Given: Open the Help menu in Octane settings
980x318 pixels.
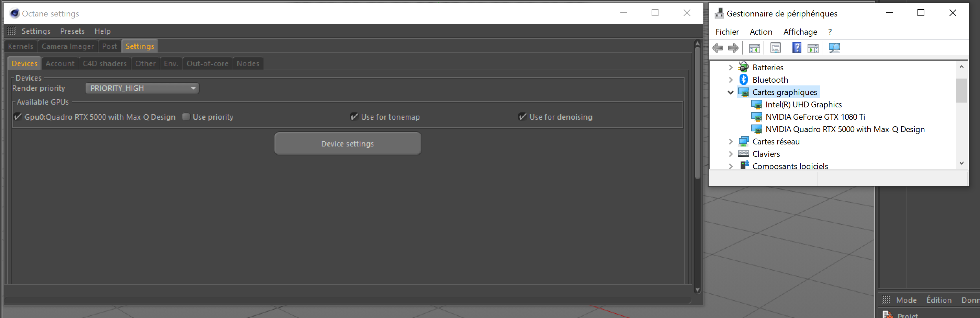Looking at the screenshot, I should 102,31.
